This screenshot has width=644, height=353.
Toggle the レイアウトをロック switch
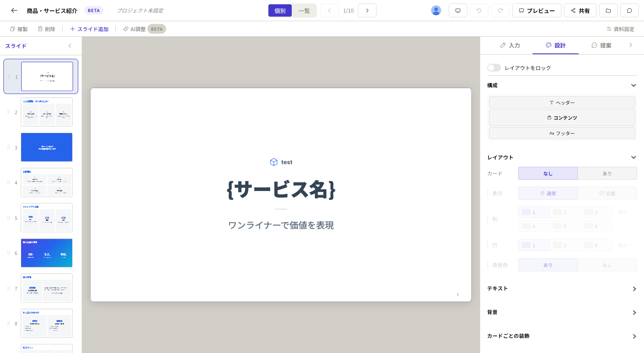pos(494,68)
